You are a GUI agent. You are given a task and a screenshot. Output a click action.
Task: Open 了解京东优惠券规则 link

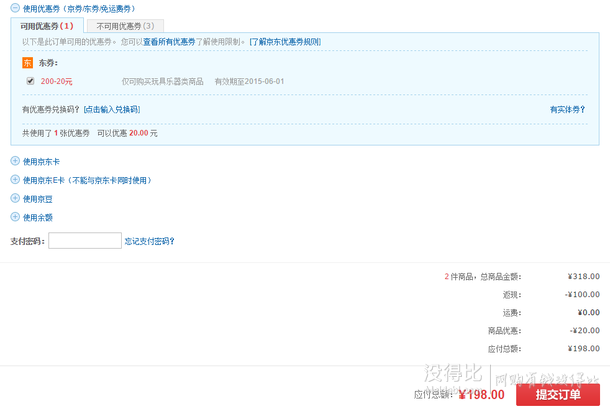pos(285,42)
